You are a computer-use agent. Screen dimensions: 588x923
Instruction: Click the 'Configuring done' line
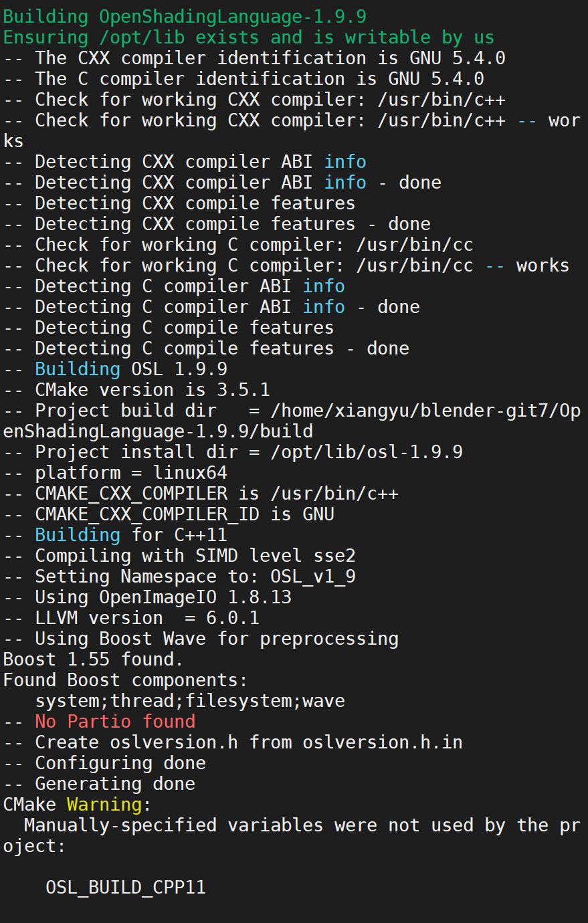point(104,763)
